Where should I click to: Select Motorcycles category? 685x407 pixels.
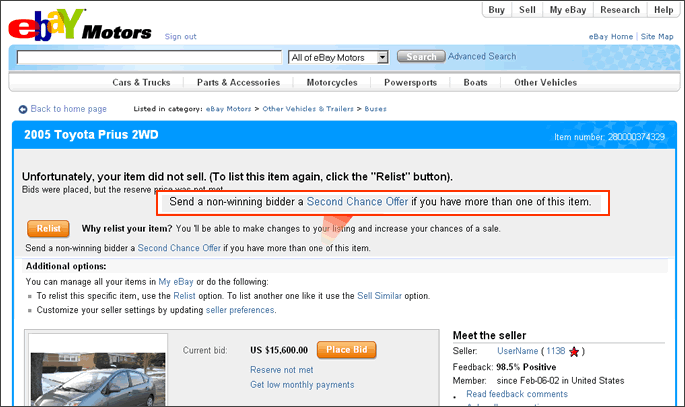pos(332,82)
